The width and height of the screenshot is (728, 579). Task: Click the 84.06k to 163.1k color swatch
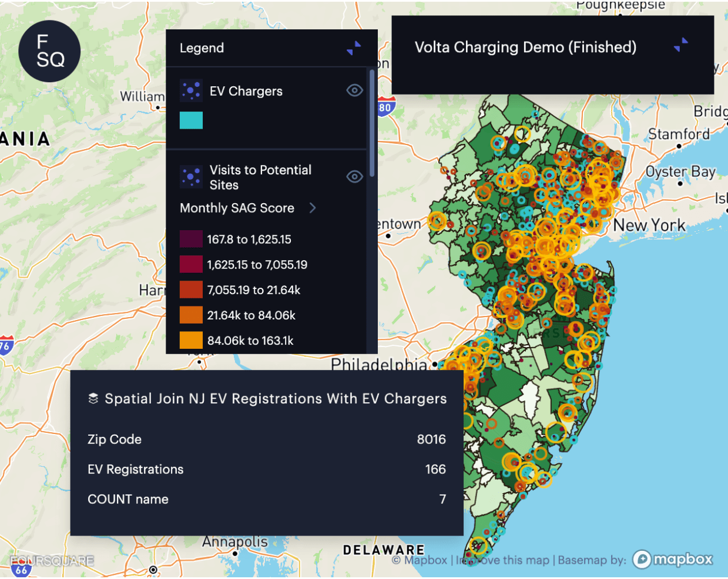tap(191, 340)
